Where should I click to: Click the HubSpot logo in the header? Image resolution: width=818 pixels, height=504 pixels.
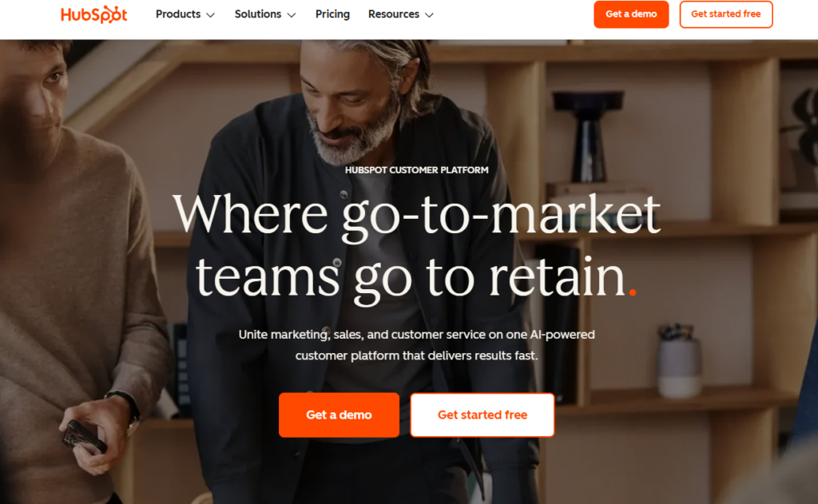(x=94, y=14)
